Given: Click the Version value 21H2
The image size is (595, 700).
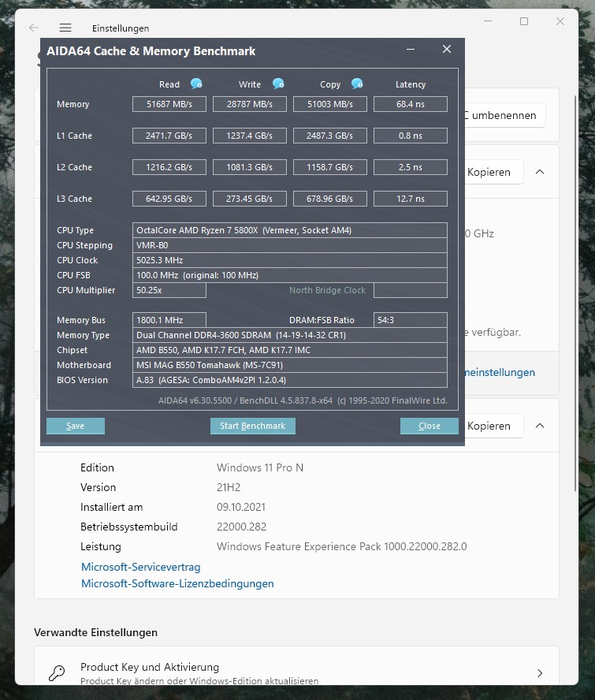Looking at the screenshot, I should click(x=228, y=487).
